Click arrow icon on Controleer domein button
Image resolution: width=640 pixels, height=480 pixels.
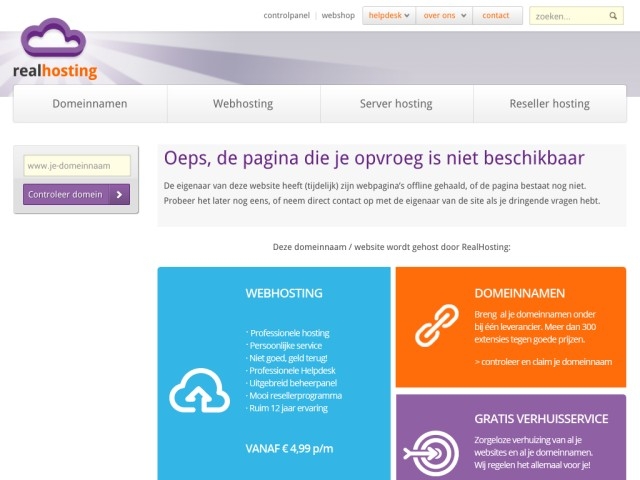(x=120, y=195)
